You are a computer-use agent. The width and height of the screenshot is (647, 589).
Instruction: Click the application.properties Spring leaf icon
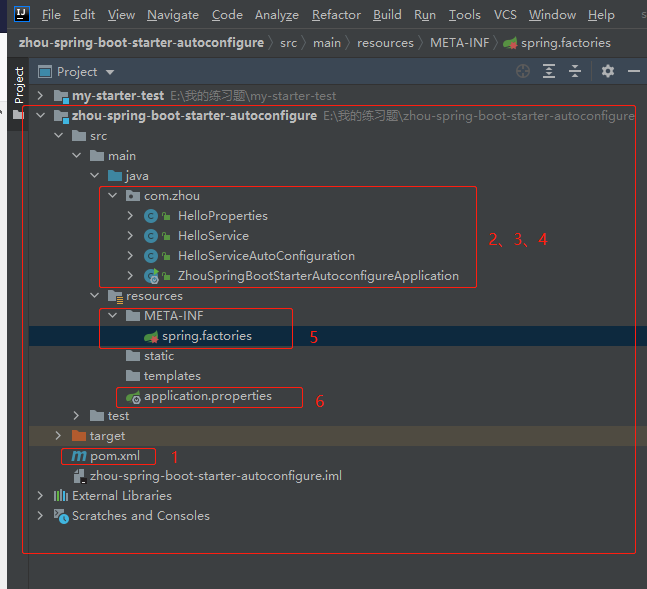coord(133,397)
